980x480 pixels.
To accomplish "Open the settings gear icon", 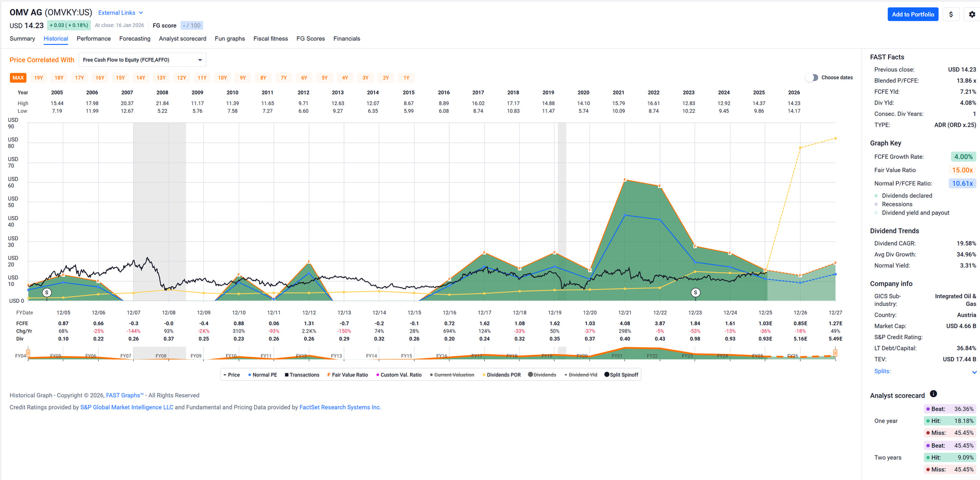I will (972, 14).
